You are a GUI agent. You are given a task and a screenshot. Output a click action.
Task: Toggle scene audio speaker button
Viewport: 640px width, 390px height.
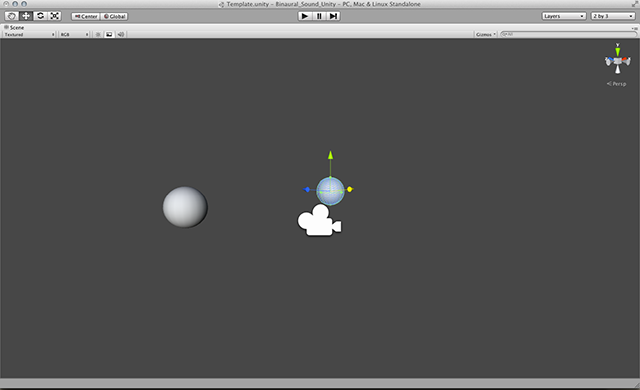pyautogui.click(x=121, y=34)
